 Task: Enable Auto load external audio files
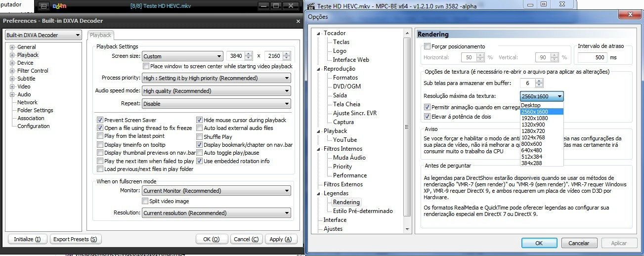(200, 128)
